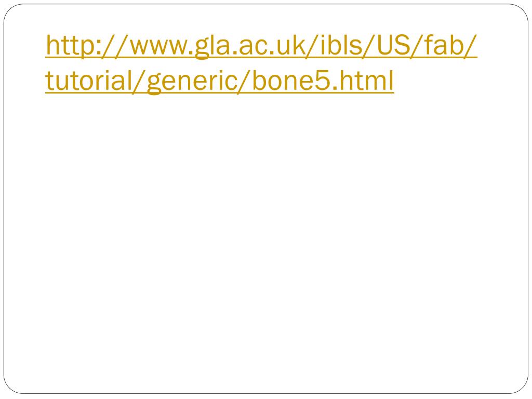
Task: Click the blank slide space right of 'bone5.html'
Action: click(x=458, y=82)
